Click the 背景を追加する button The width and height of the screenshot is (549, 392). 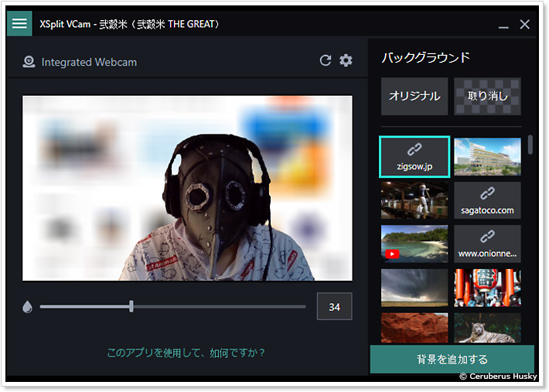pos(452,359)
